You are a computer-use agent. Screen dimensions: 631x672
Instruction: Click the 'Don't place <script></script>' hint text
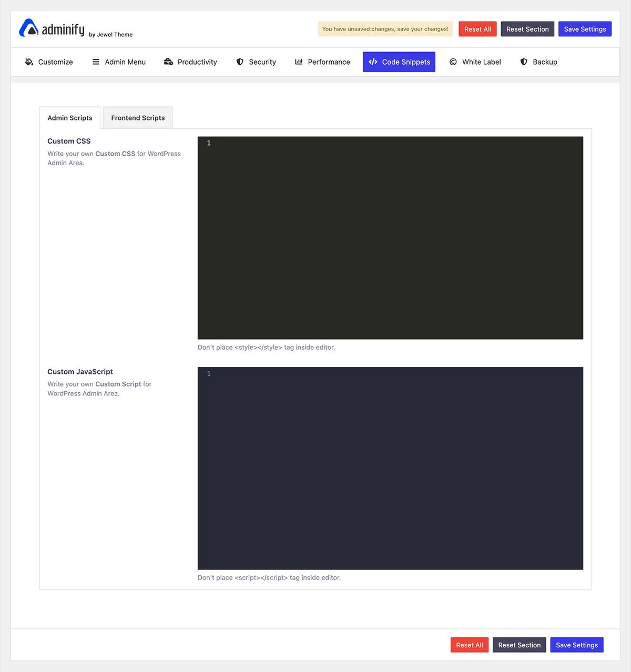tap(269, 577)
